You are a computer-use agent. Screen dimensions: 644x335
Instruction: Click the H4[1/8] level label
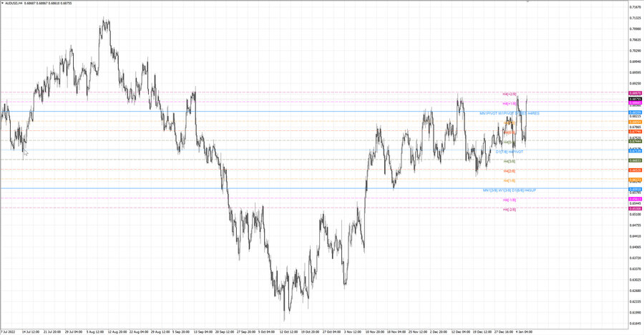[509, 180]
